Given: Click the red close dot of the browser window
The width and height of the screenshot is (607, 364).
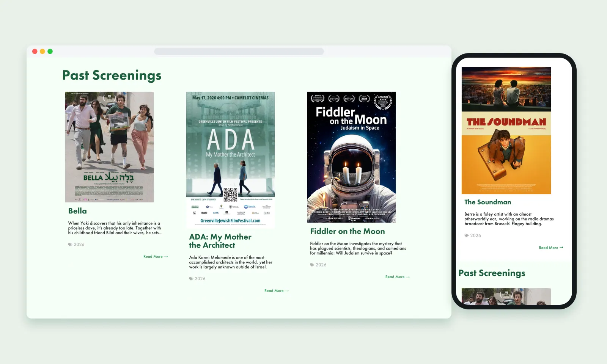Looking at the screenshot, I should (35, 52).
